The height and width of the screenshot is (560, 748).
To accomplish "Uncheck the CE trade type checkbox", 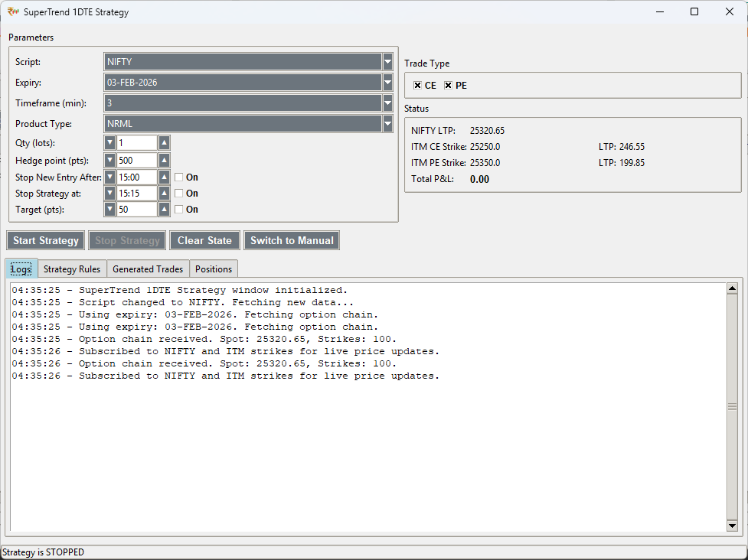I will 417,86.
